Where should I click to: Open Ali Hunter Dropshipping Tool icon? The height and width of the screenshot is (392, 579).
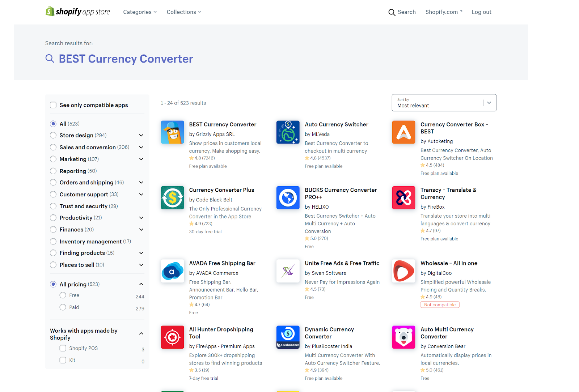(172, 337)
